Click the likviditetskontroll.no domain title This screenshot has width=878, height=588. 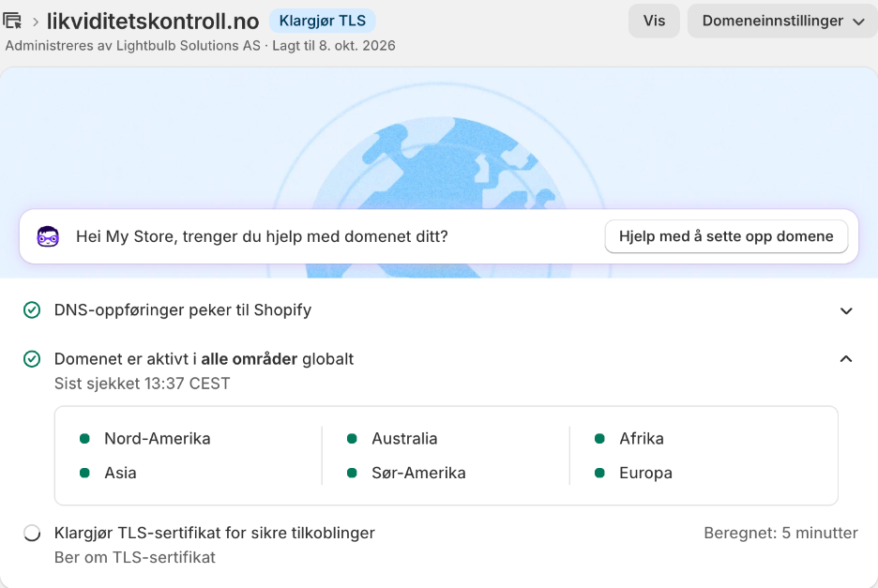click(x=153, y=22)
